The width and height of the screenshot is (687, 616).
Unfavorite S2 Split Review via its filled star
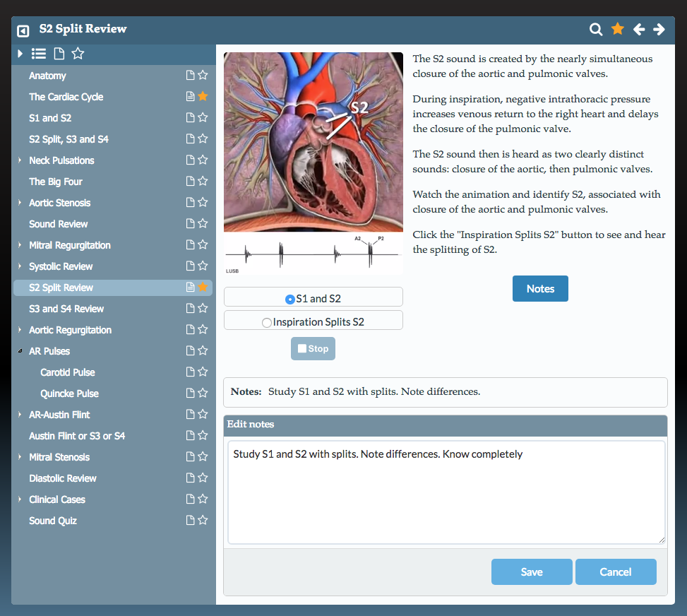coord(204,287)
